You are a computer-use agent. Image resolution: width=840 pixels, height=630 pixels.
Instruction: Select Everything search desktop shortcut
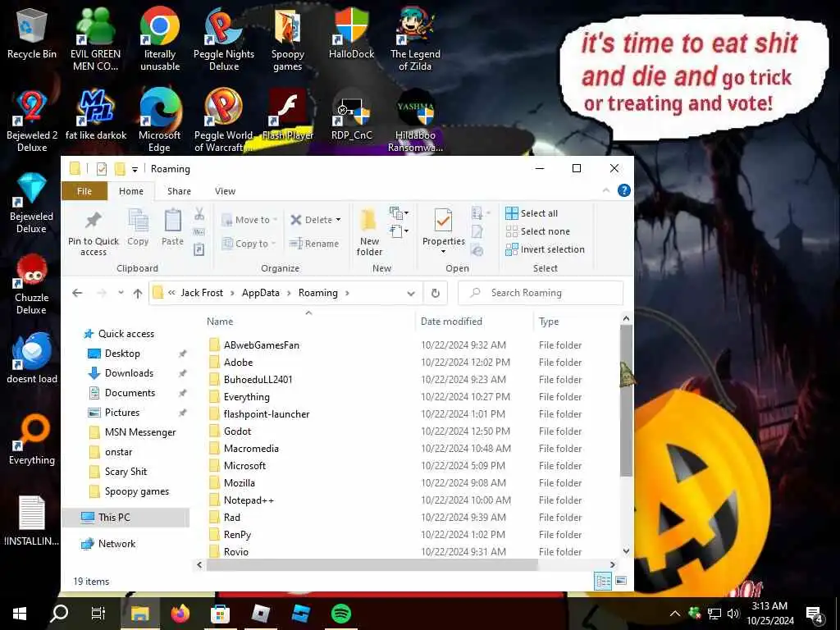[x=32, y=440]
